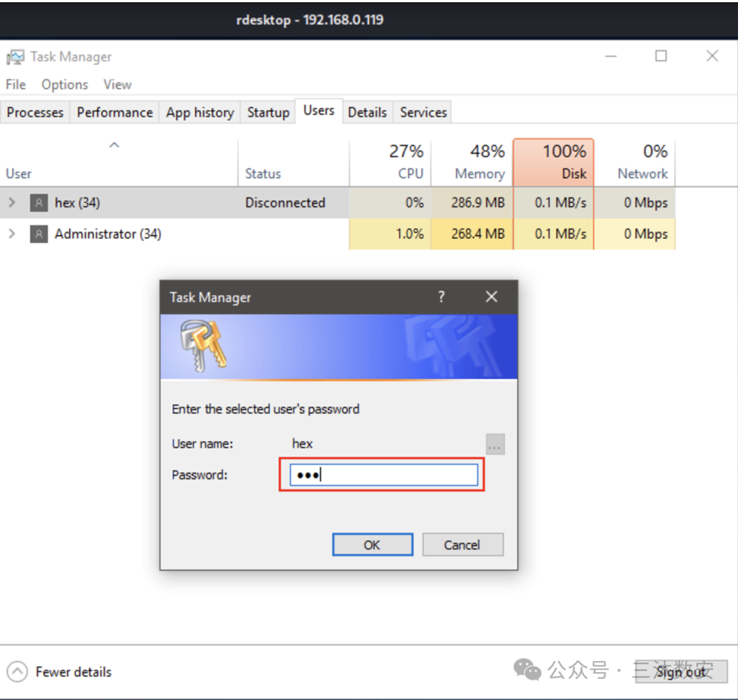The height and width of the screenshot is (700, 738).
Task: Click the Administrator user avatar icon
Action: click(38, 234)
